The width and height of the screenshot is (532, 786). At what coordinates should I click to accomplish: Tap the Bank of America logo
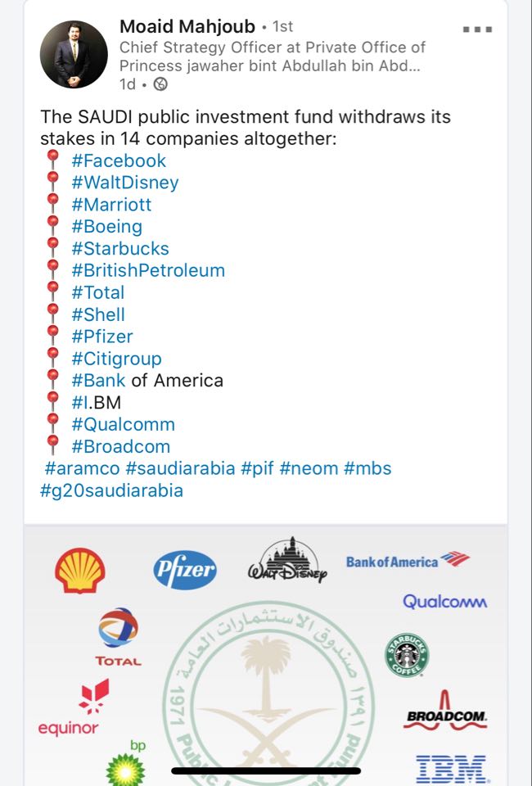[x=408, y=561]
